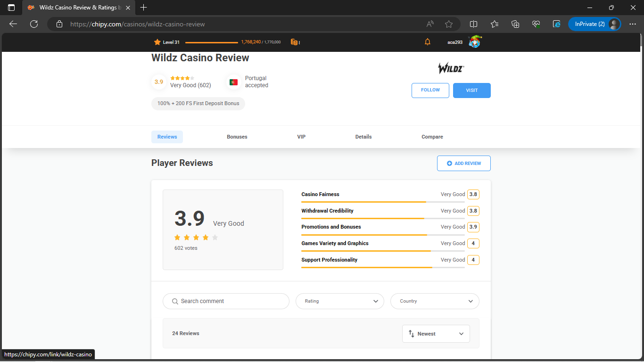644x362 pixels.
Task: Refresh the page with reload button
Action: click(34, 24)
